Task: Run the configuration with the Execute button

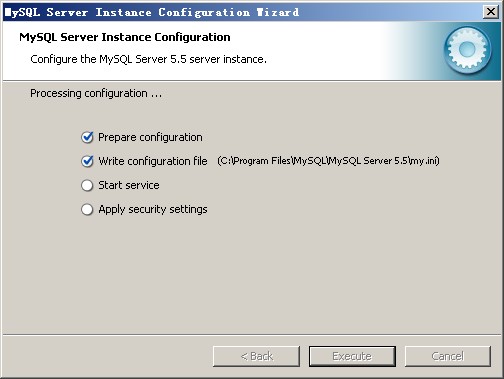Action: pos(352,356)
